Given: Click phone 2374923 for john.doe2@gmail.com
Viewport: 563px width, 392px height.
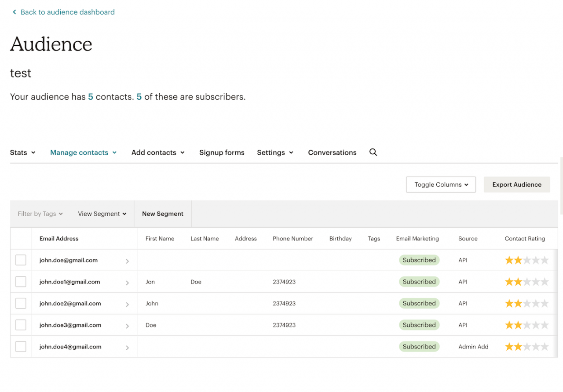Looking at the screenshot, I should pyautogui.click(x=284, y=303).
